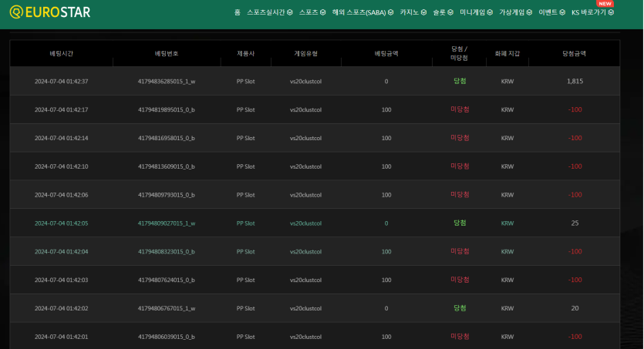
Task: Select bet time 2024-07-04 01:42:14
Action: [61, 138]
